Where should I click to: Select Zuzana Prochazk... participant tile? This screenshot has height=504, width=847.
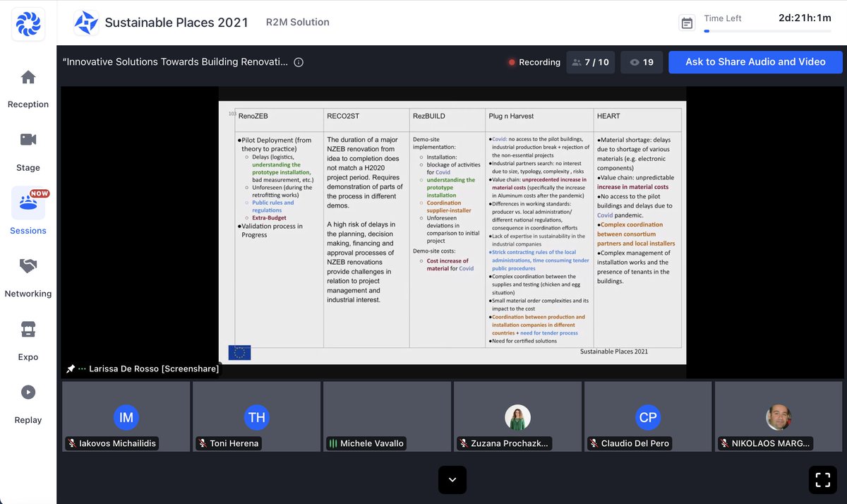pos(518,416)
